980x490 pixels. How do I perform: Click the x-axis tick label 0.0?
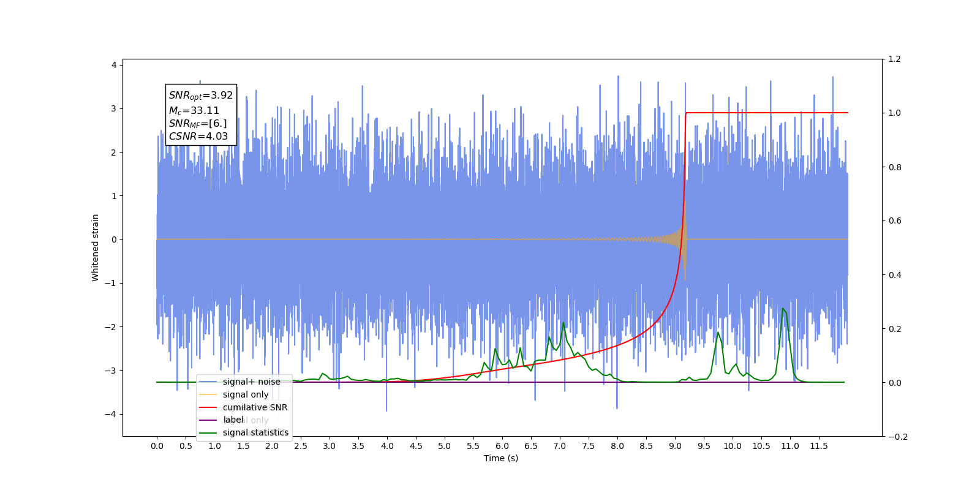[157, 446]
